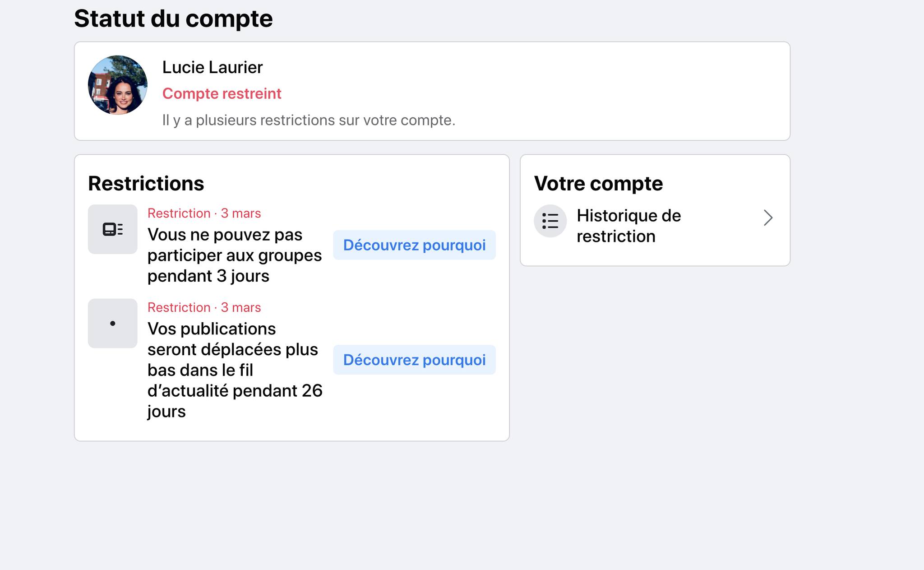Image resolution: width=924 pixels, height=570 pixels.
Task: Click Découvrez pourquoi for publications restriction
Action: pyautogui.click(x=414, y=360)
